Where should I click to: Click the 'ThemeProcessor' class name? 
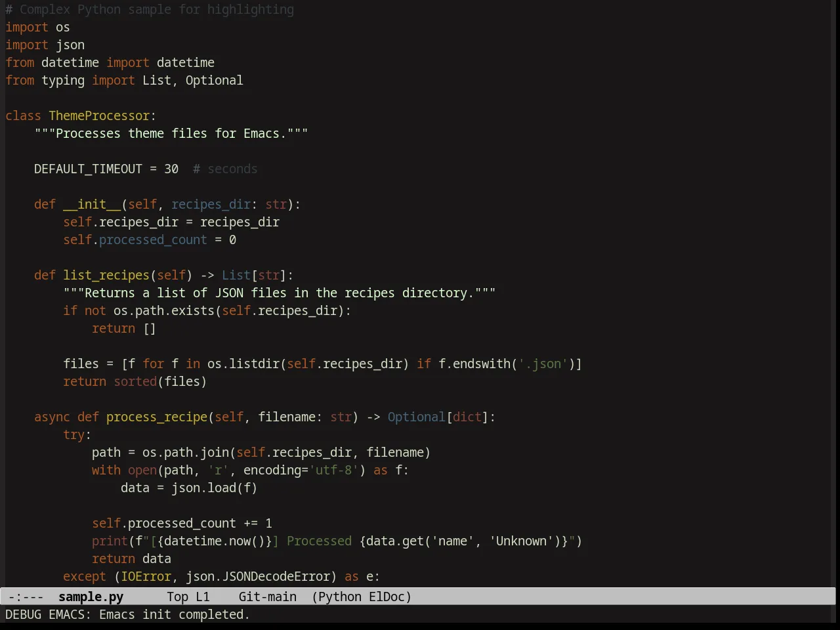pos(99,115)
